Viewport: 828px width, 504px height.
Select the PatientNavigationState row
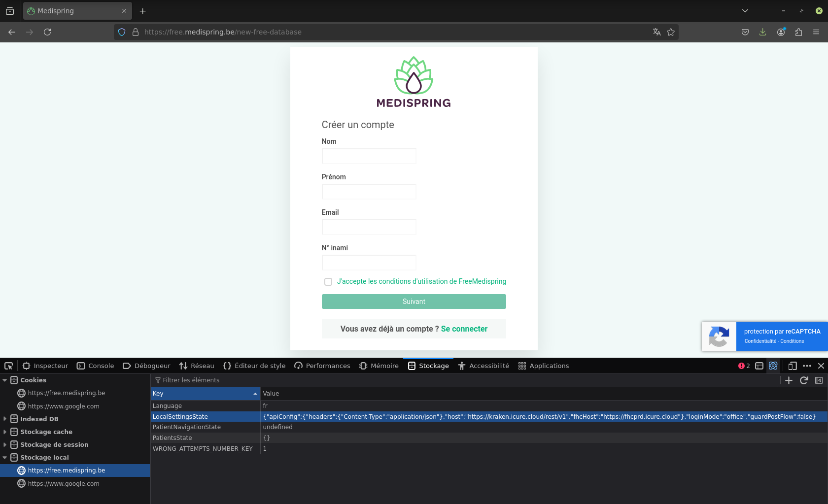[489, 427]
